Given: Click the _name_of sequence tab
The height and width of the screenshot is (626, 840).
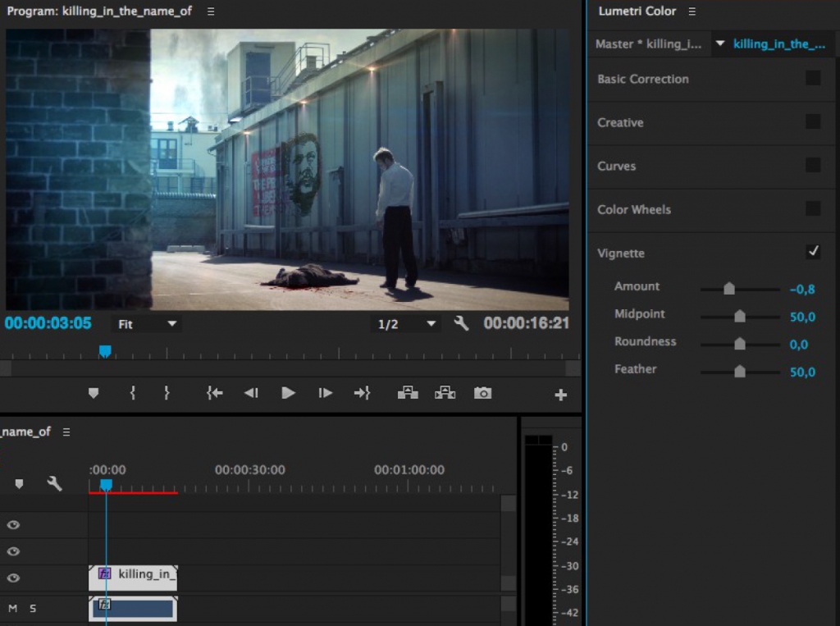Looking at the screenshot, I should pos(25,432).
